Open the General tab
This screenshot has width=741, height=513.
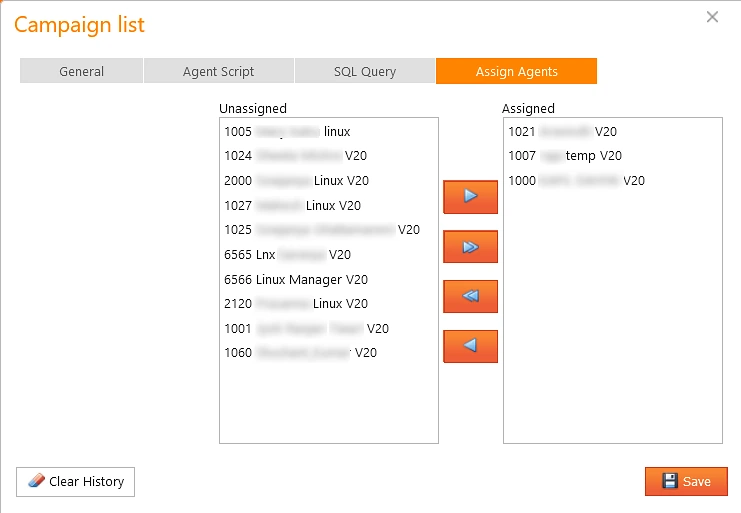(81, 71)
